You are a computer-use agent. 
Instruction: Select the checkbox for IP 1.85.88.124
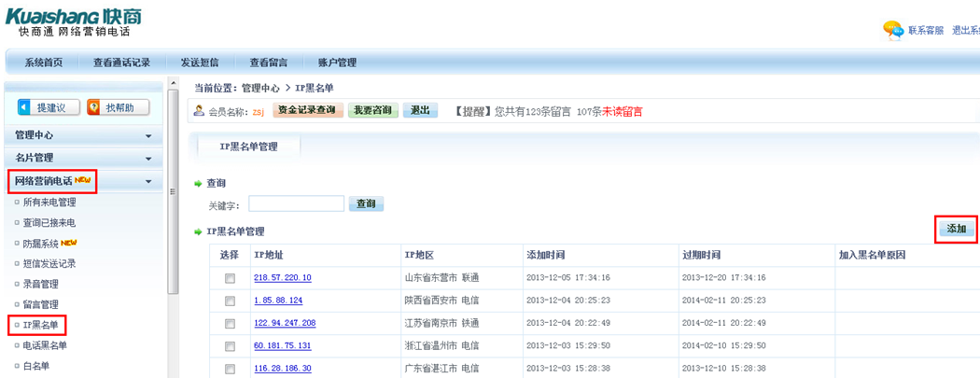[230, 301]
